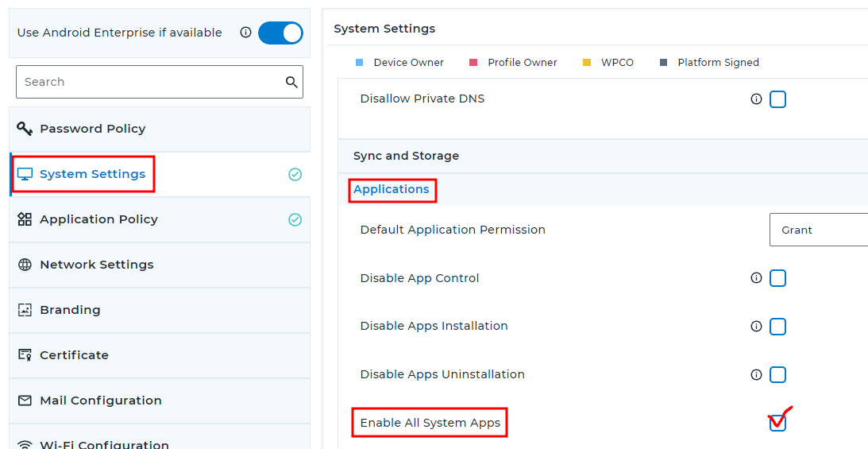Viewport: 868px width, 449px height.
Task: Click the System Settings monitor icon
Action: (x=25, y=174)
